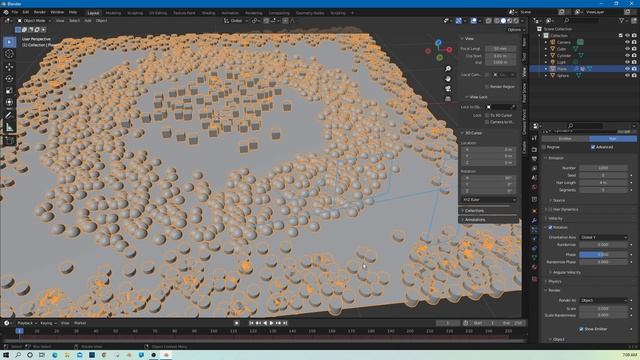Viewport: 640px width, 360px height.
Task: Expand the Annotations panel in sidebar
Action: [x=475, y=220]
